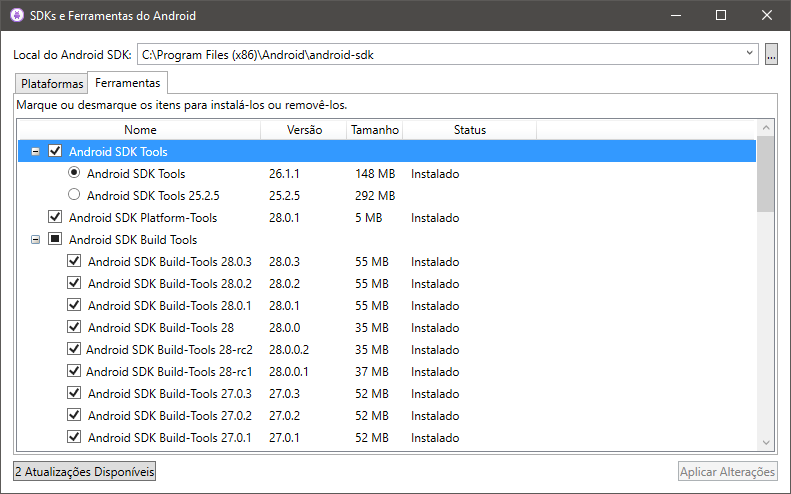Screen dimensions: 791x494
Task: Click the 'Android SDK Build-Tools 28-rc2' name
Action: coord(169,349)
